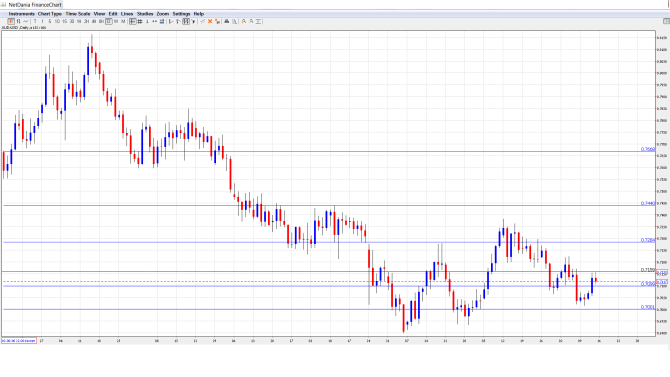Open the Settings menu

[182, 14]
